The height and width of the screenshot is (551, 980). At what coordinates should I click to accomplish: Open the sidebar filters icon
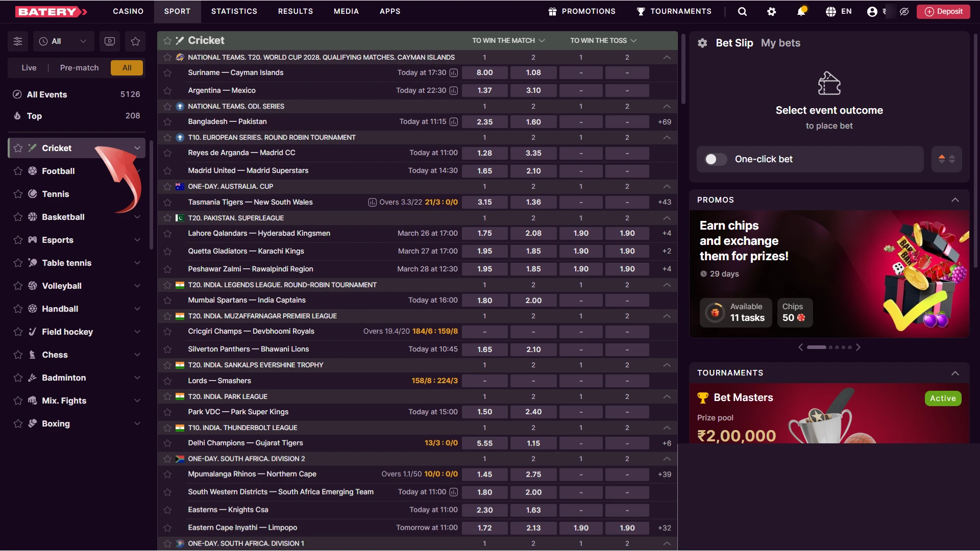18,41
